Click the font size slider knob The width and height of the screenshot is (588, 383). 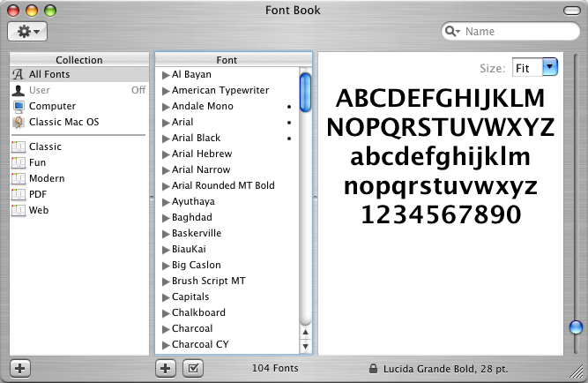[x=576, y=327]
